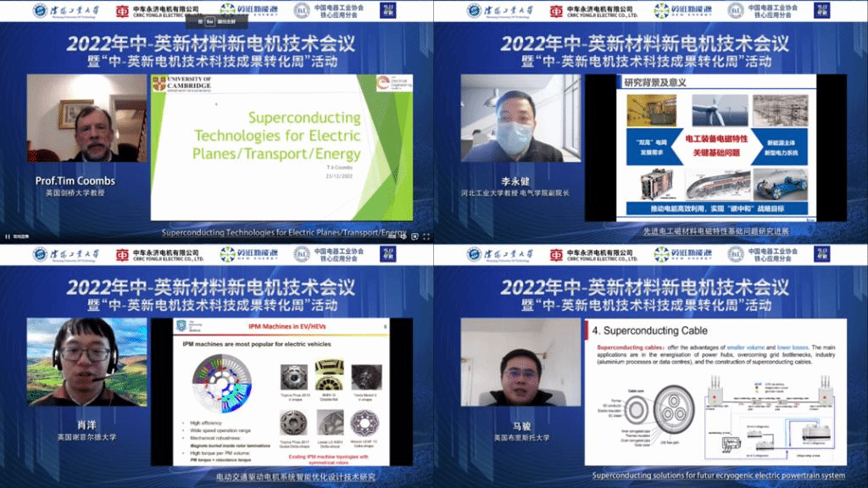Pause the video in Tim Coombs' player
The image size is (868, 488).
tap(7, 236)
